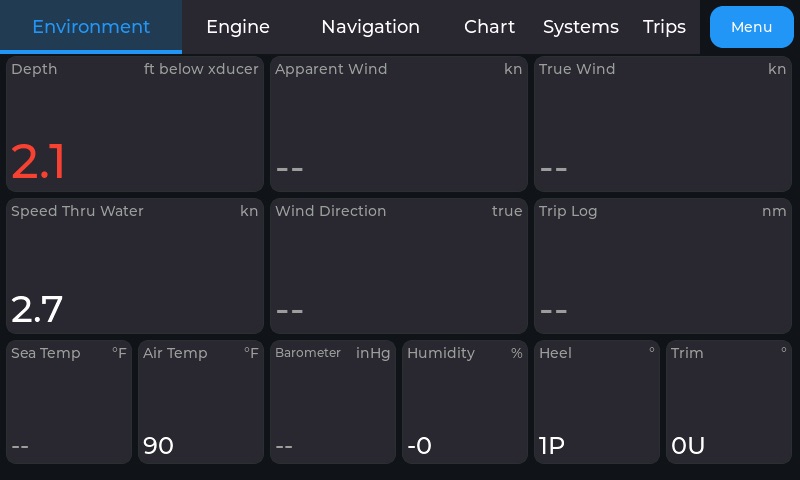Select the Heel tile showing 1P
Image resolution: width=800 pixels, height=480 pixels.
(x=597, y=402)
